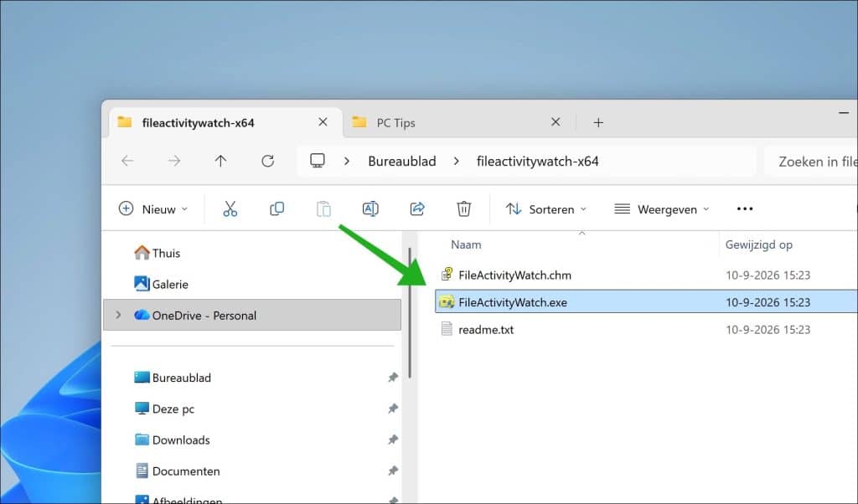Close the PC Tips tab
Image resolution: width=858 pixels, height=504 pixels.
(556, 122)
